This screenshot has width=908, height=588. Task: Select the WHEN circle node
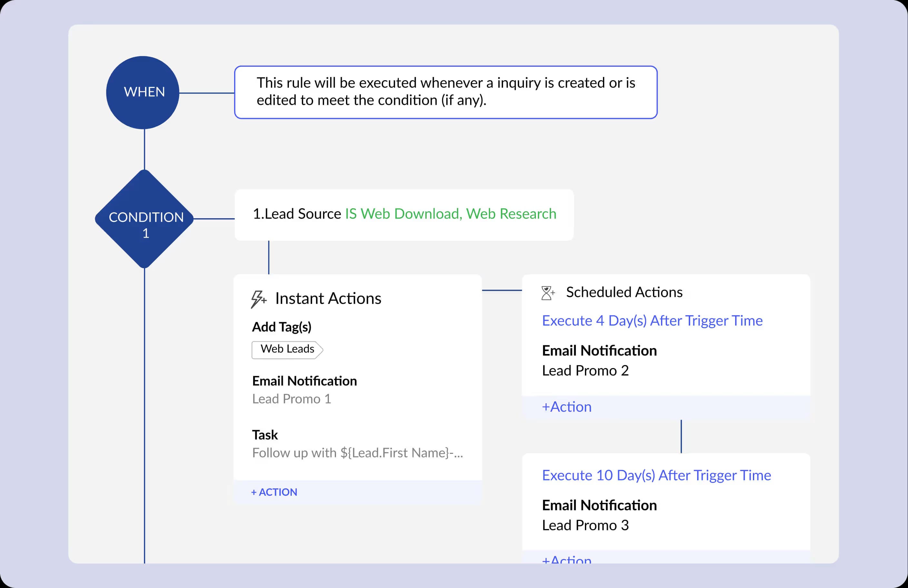[x=143, y=92]
